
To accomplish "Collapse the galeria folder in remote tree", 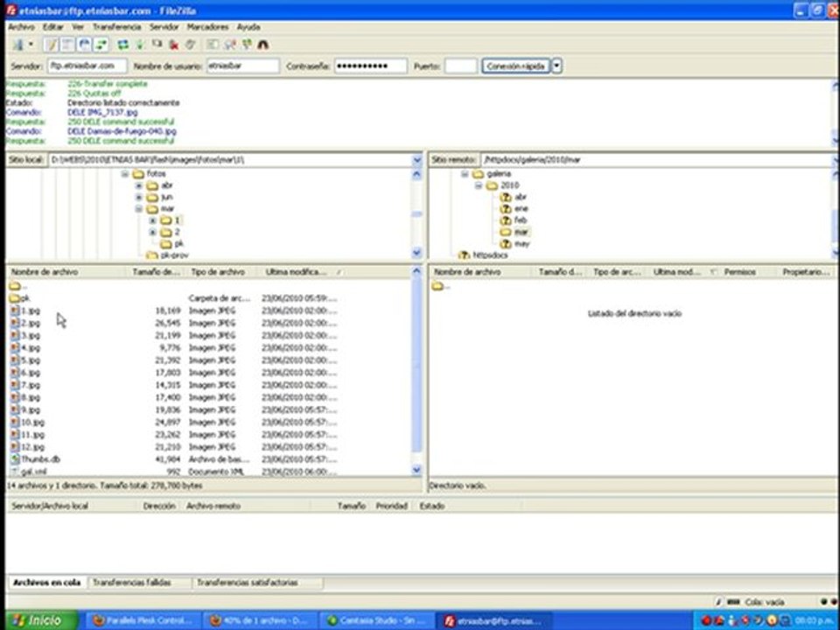I will [465, 173].
